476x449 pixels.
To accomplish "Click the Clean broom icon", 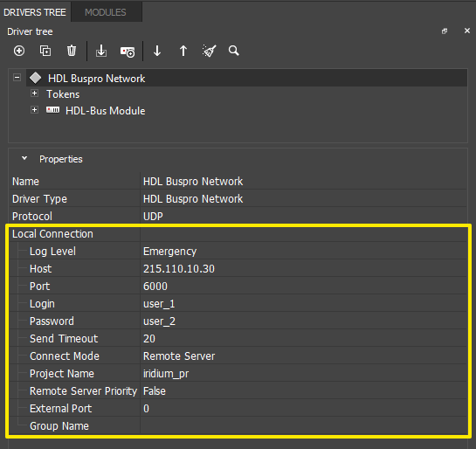I will pos(209,51).
